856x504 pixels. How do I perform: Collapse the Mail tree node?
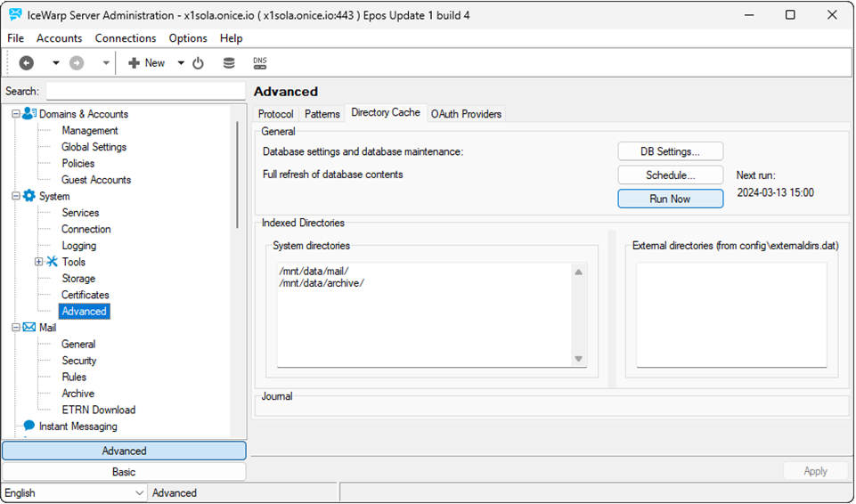click(x=16, y=328)
